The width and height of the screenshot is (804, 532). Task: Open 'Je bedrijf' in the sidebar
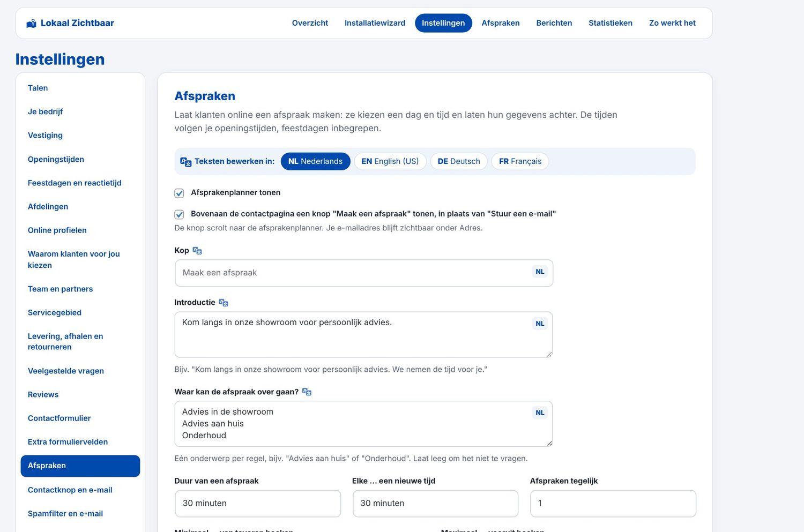coord(80,111)
